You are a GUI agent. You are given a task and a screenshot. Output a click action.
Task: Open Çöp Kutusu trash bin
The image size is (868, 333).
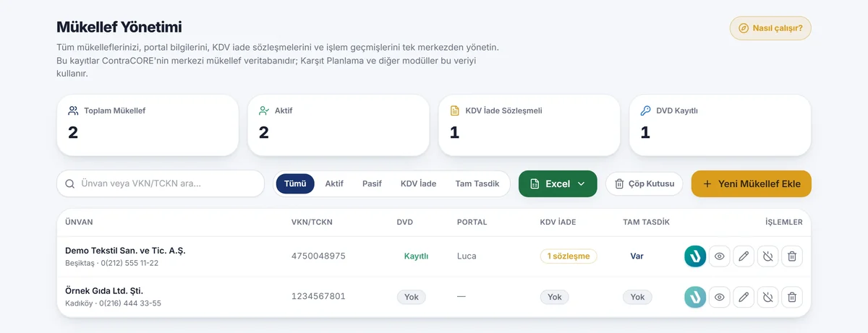click(x=644, y=183)
